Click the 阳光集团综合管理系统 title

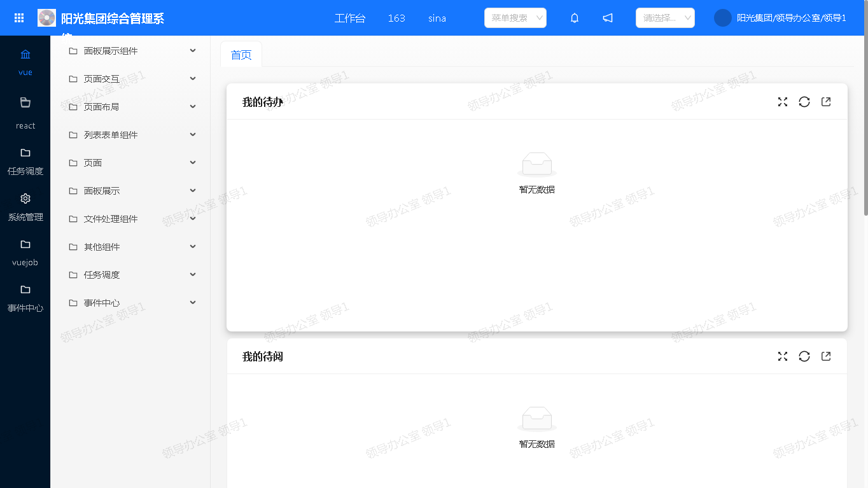(113, 18)
